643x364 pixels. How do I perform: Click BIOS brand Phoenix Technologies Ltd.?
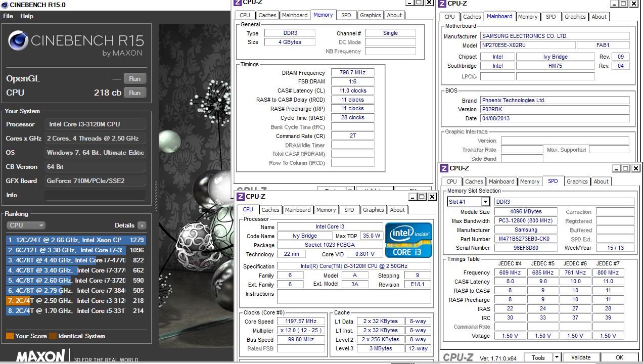[x=555, y=101]
